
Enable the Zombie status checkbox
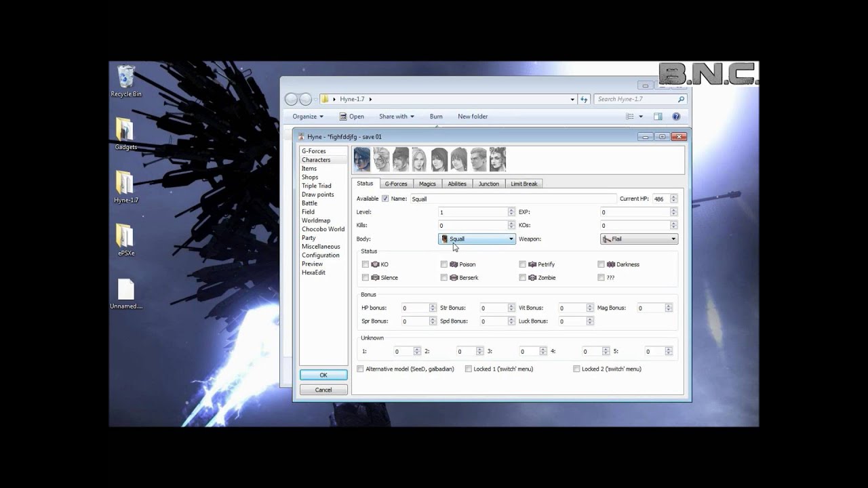(x=523, y=278)
